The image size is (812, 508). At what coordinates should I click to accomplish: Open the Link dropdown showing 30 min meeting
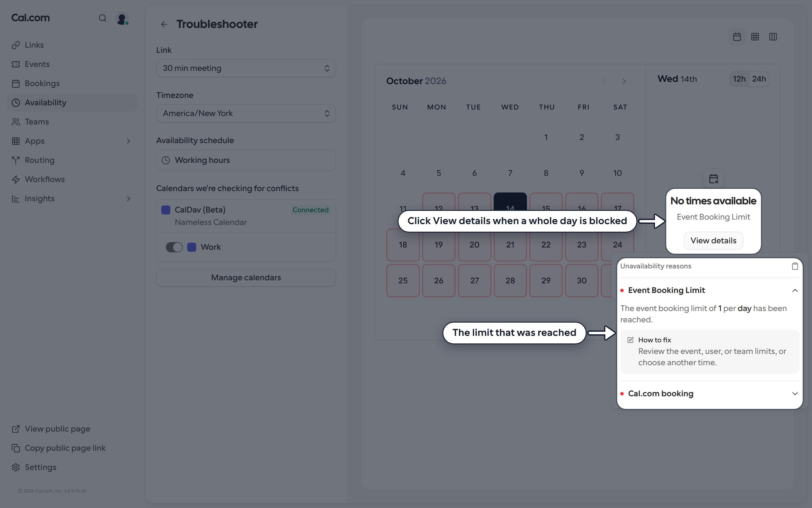pos(246,68)
